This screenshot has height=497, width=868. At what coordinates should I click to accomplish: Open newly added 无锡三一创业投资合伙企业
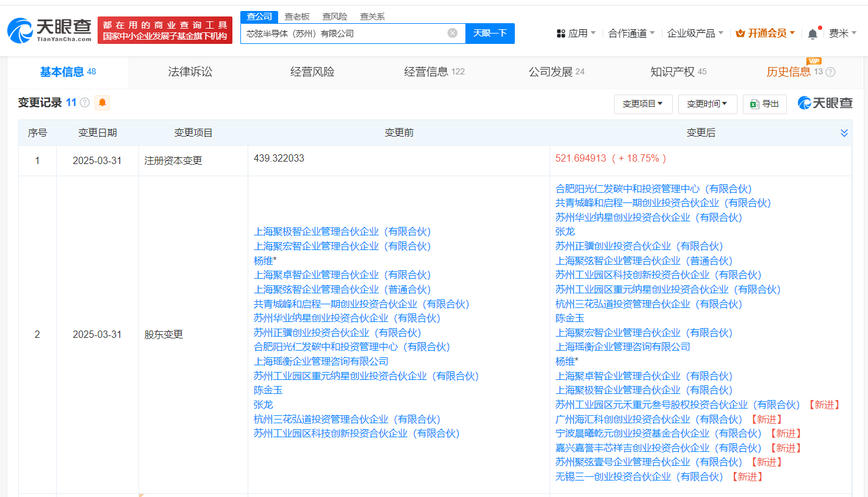click(x=639, y=477)
